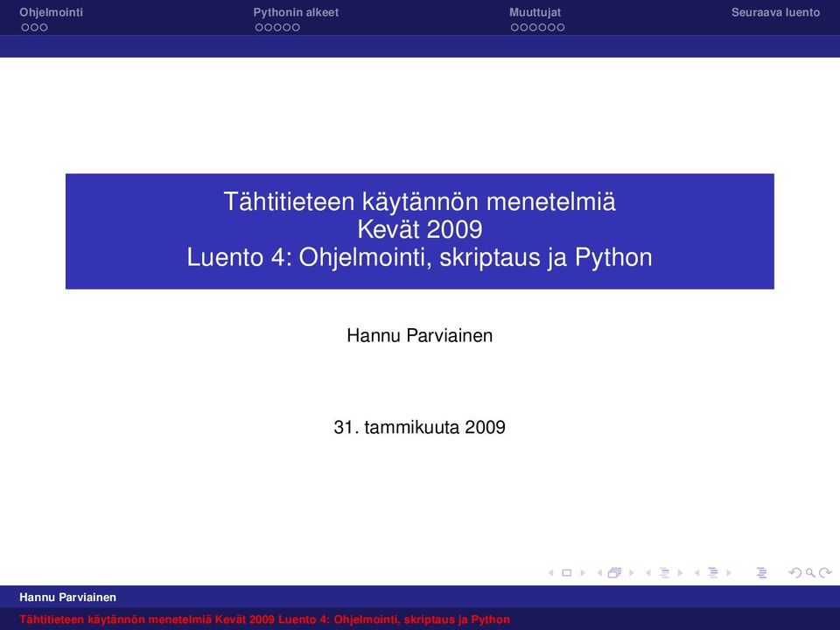
Task: Jump to the Muuttujat section
Action: 535,12
